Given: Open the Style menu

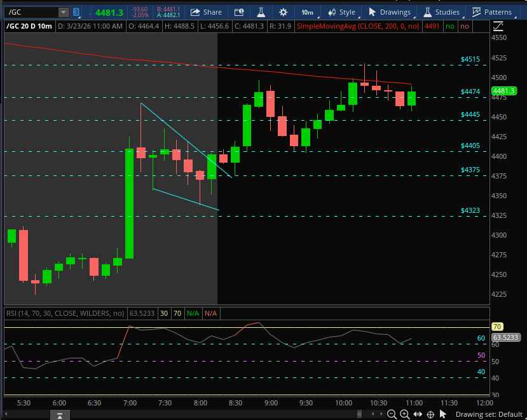Looking at the screenshot, I should coord(341,13).
